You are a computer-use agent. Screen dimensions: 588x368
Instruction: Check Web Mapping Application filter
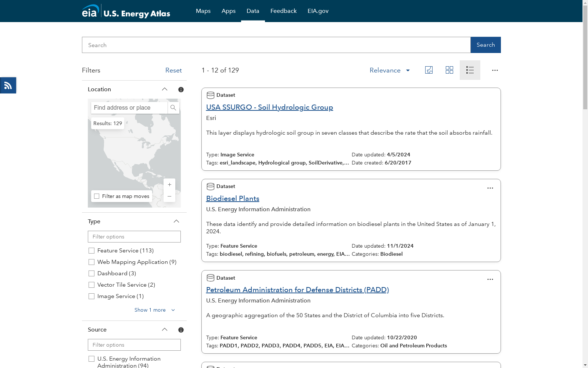92,262
